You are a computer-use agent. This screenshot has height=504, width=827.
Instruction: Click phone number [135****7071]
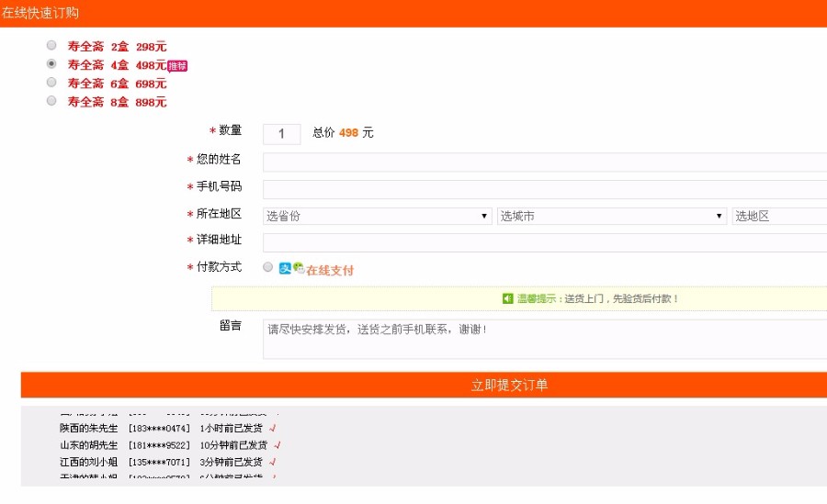click(159, 462)
